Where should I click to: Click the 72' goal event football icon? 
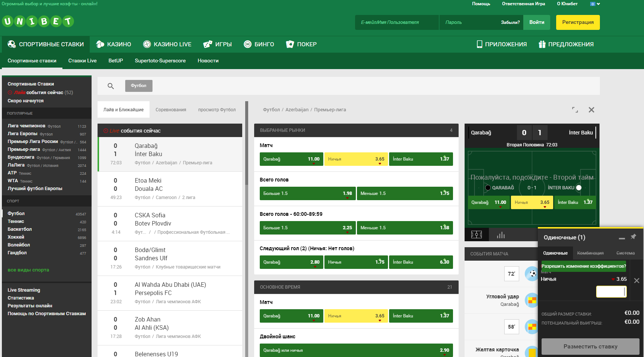[x=531, y=274]
